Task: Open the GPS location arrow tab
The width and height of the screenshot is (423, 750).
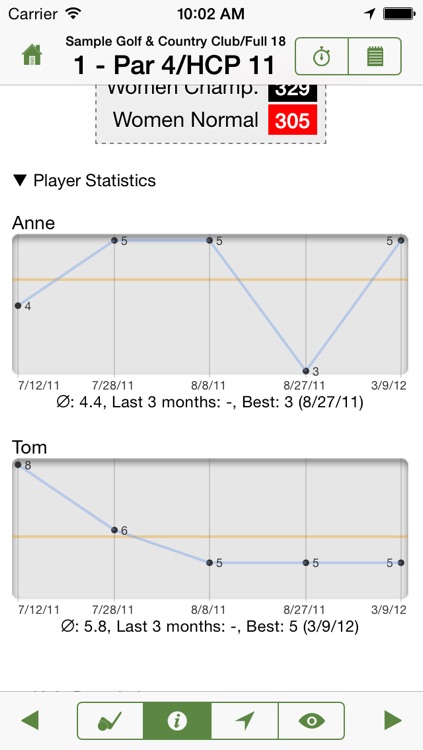Action: [x=245, y=720]
